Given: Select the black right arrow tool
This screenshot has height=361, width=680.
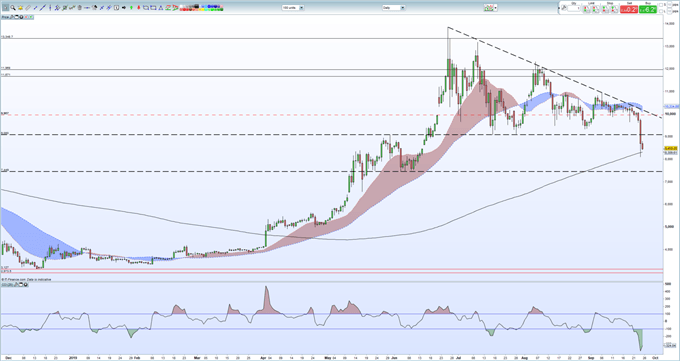Looking at the screenshot, I should click(x=124, y=7).
